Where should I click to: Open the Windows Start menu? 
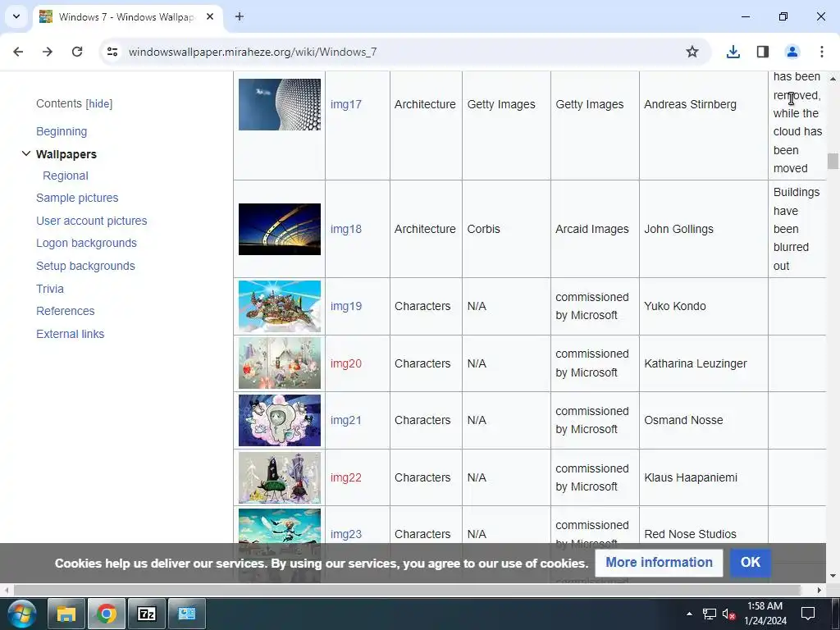[21, 614]
